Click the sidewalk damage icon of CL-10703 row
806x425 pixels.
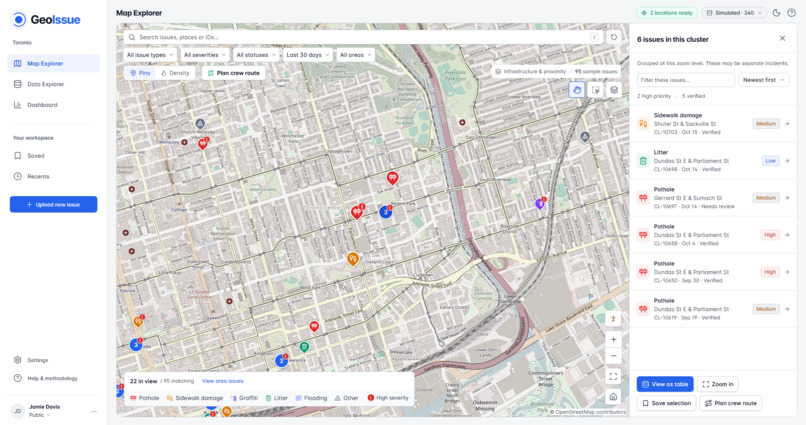tap(643, 124)
